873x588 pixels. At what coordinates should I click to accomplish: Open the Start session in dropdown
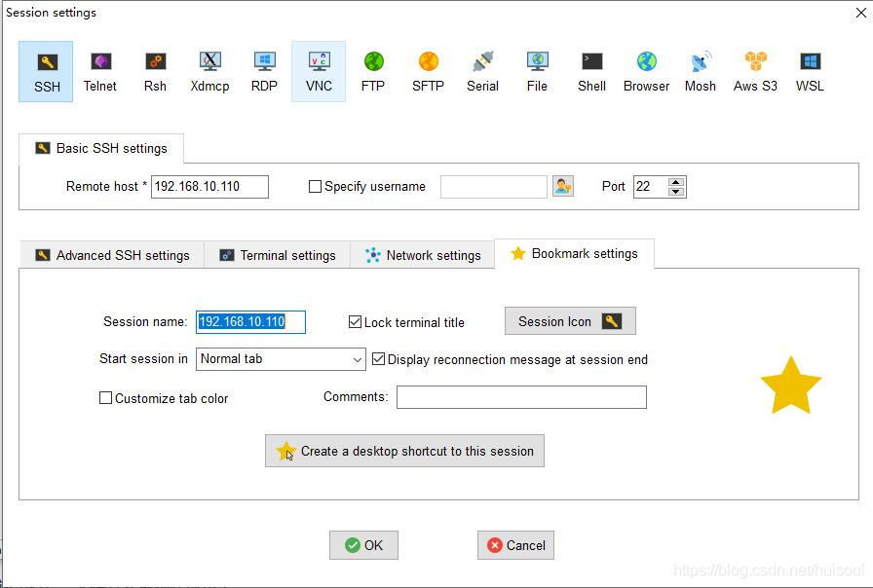(281, 359)
